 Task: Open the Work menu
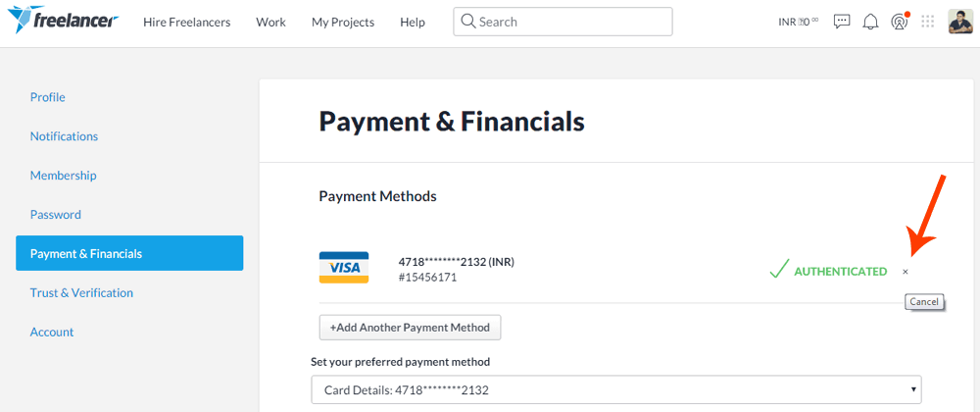270,22
